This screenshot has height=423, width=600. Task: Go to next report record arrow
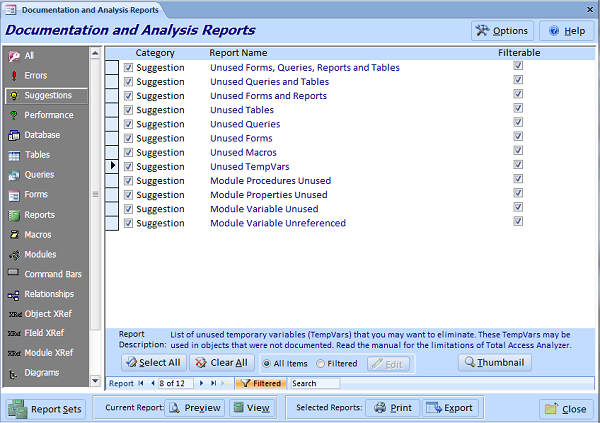click(x=201, y=383)
